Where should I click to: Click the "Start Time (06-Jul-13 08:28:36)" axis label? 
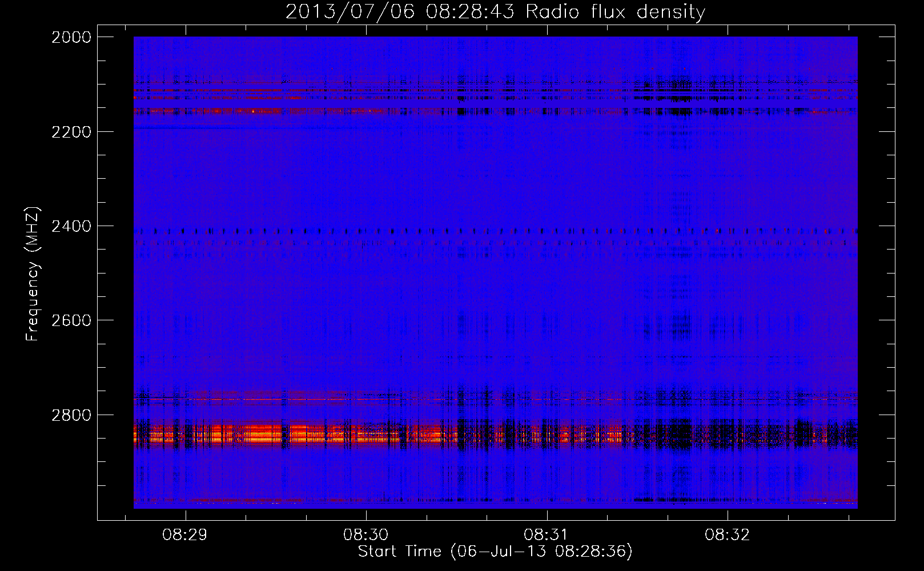[495, 552]
